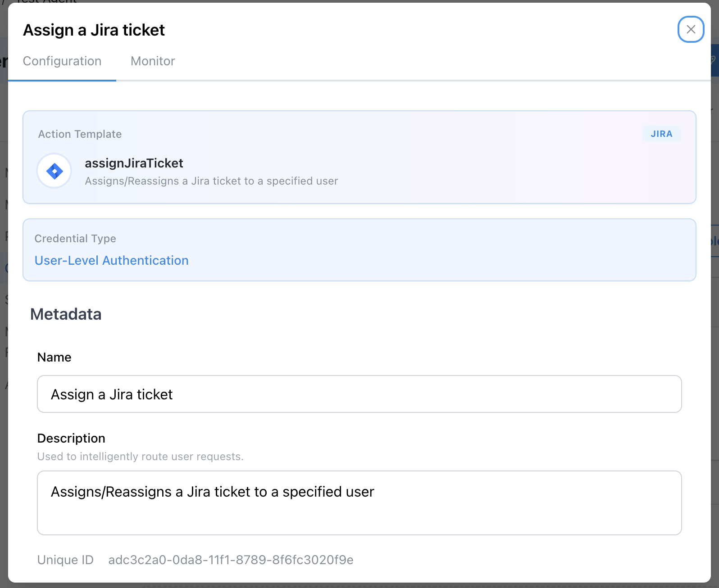Click the assignJiraTicket template name
The width and height of the screenshot is (719, 588).
point(134,163)
